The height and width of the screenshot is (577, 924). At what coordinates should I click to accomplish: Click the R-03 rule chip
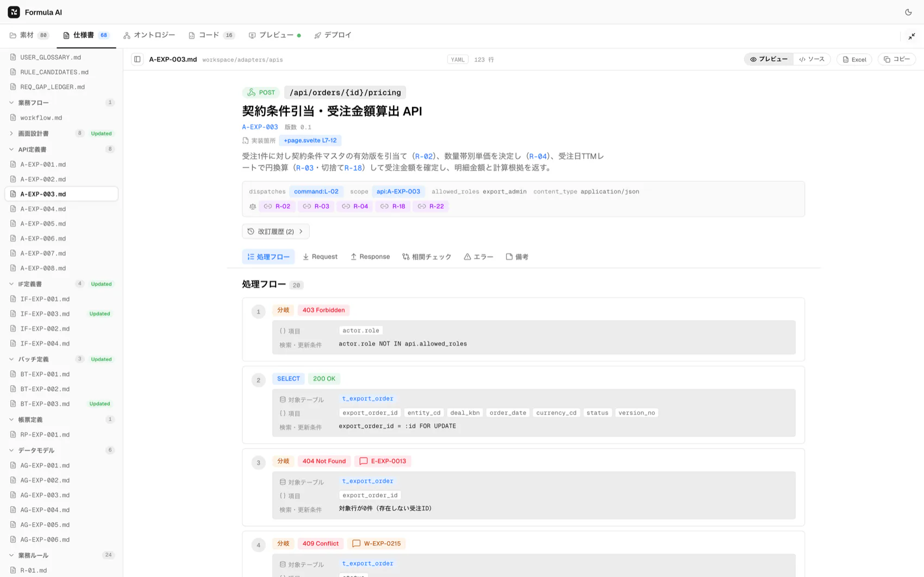316,206
